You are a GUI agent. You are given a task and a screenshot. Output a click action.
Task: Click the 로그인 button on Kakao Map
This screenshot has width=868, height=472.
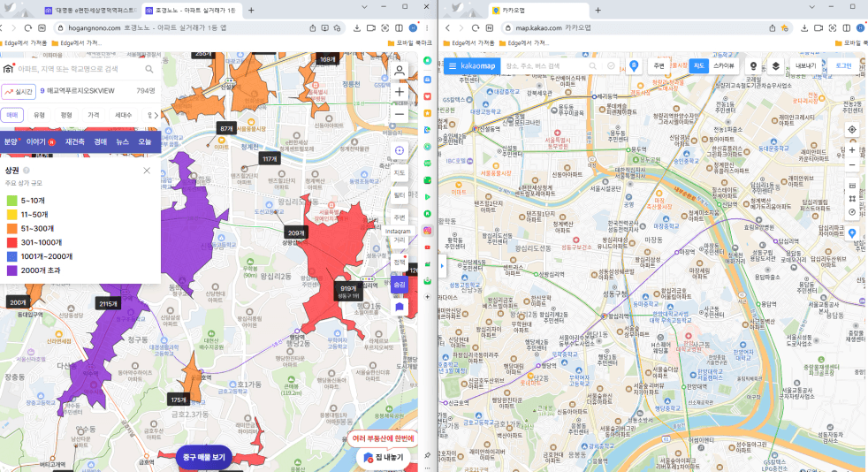click(843, 65)
